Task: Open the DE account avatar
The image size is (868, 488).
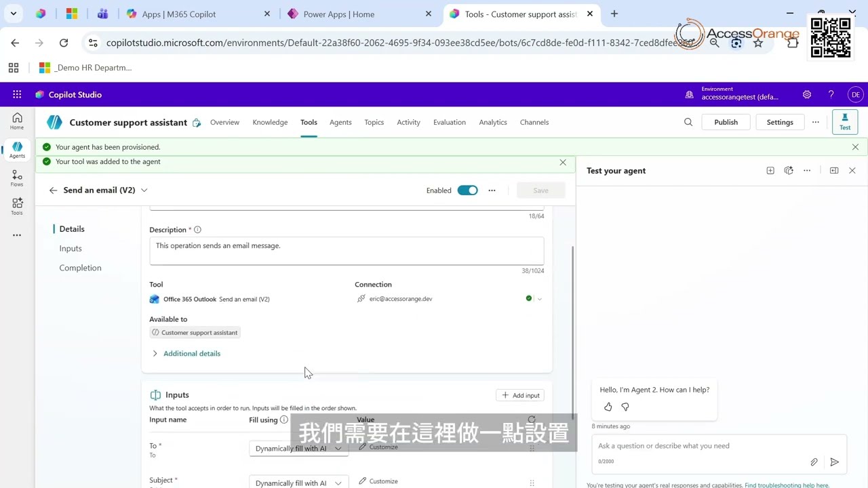Action: [855, 95]
